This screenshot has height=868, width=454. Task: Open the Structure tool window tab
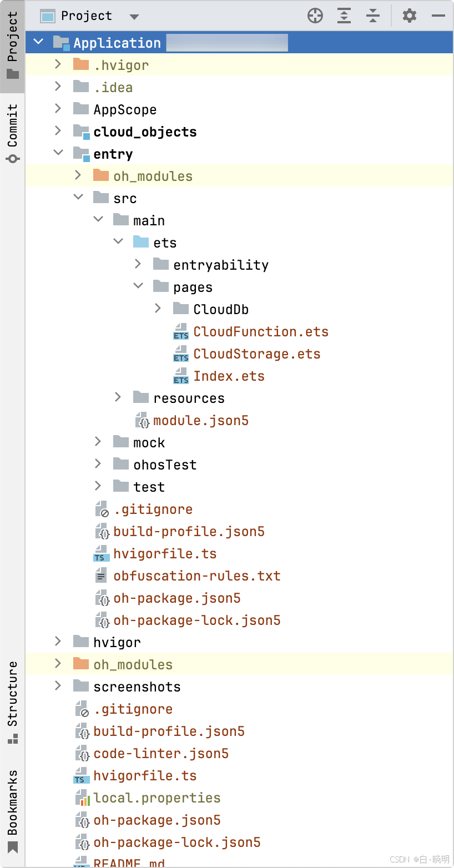coord(12,702)
